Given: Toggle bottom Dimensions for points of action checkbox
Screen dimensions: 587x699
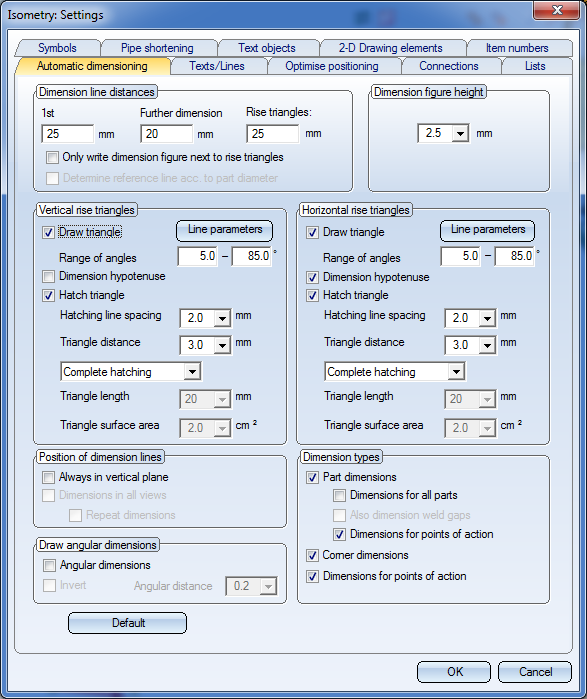Looking at the screenshot, I should point(312,576).
